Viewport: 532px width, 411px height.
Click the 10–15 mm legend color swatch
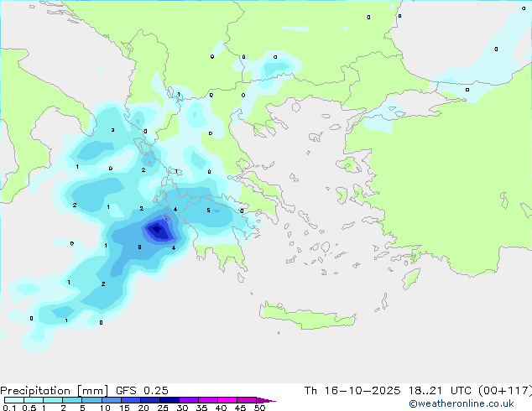tap(111, 400)
